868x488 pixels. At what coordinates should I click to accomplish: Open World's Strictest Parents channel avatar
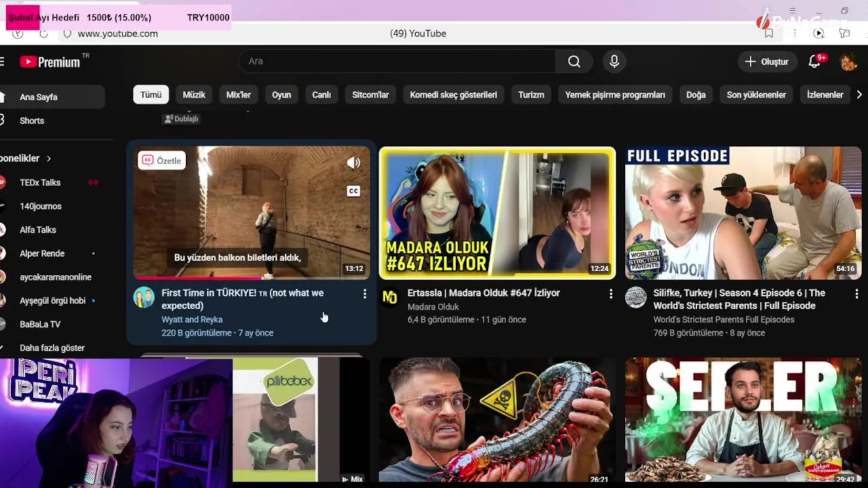(x=636, y=298)
